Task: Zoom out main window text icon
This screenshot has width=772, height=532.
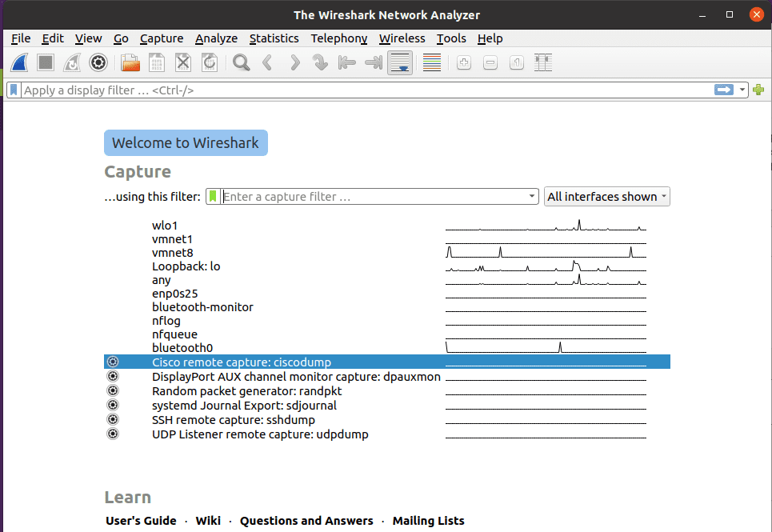Action: tap(490, 63)
